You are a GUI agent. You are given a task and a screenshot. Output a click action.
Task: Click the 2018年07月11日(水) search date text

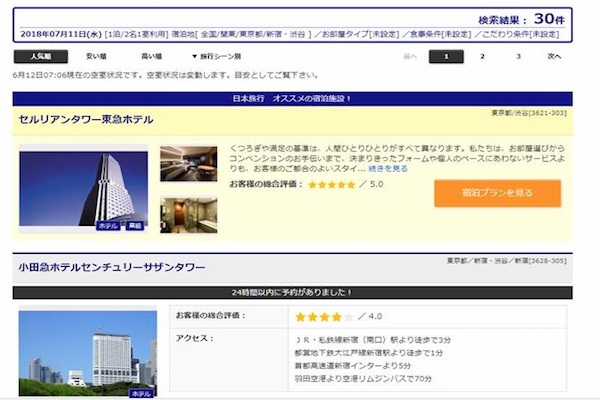(61, 34)
